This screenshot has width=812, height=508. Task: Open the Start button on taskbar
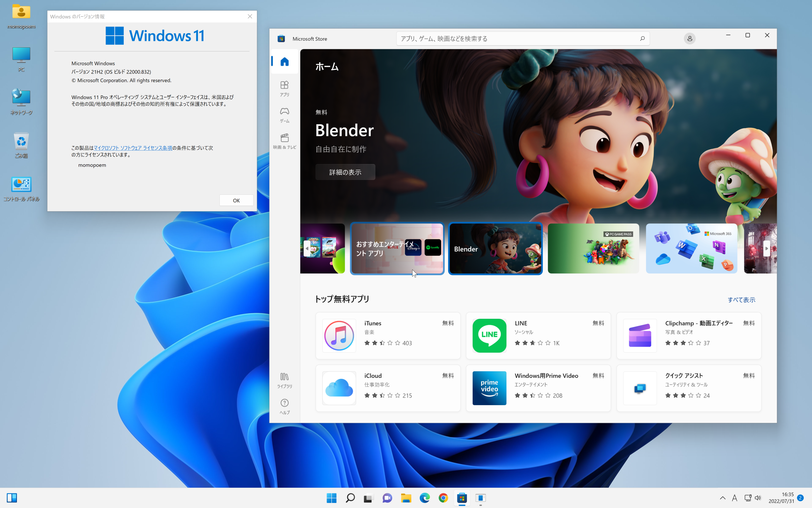click(x=332, y=498)
